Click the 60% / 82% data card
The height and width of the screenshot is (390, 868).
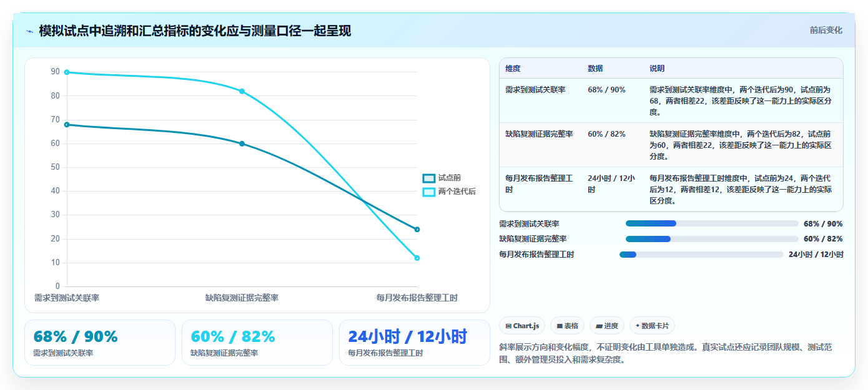tap(257, 343)
